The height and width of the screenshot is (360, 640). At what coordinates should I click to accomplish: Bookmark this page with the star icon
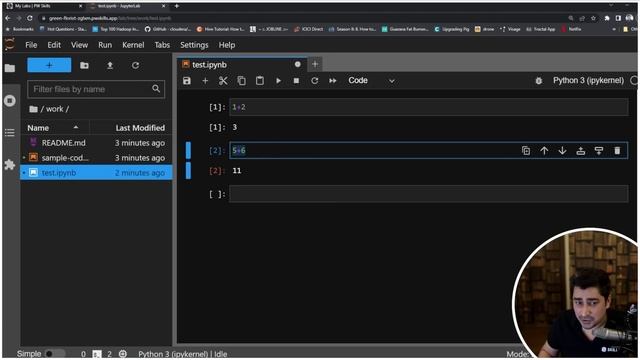593,18
